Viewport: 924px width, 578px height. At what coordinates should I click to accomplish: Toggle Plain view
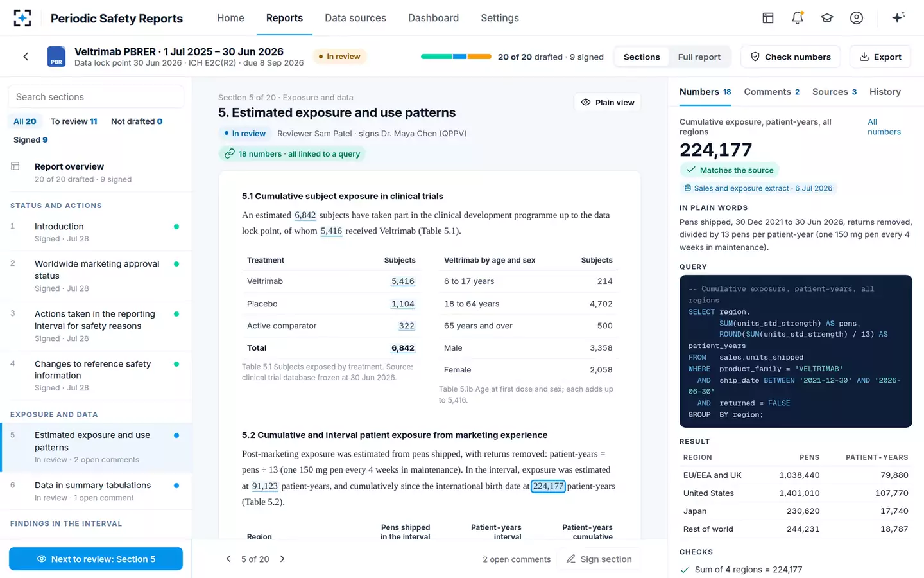click(608, 102)
